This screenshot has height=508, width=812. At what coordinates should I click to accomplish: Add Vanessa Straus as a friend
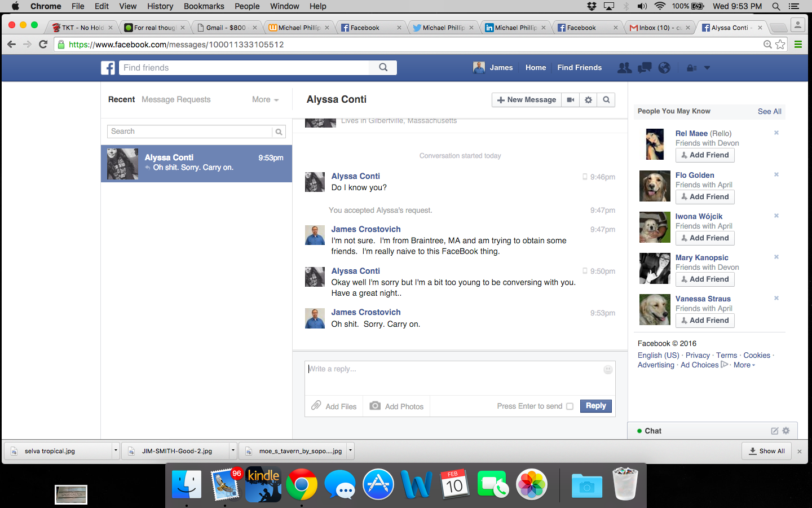tap(705, 321)
